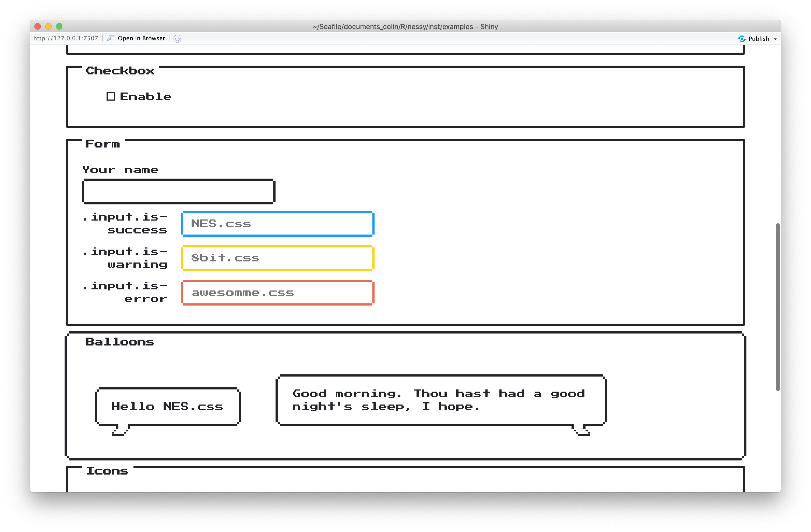Click the red awesomme.css error input
Viewport: 811px width, 532px height.
pyautogui.click(x=278, y=293)
